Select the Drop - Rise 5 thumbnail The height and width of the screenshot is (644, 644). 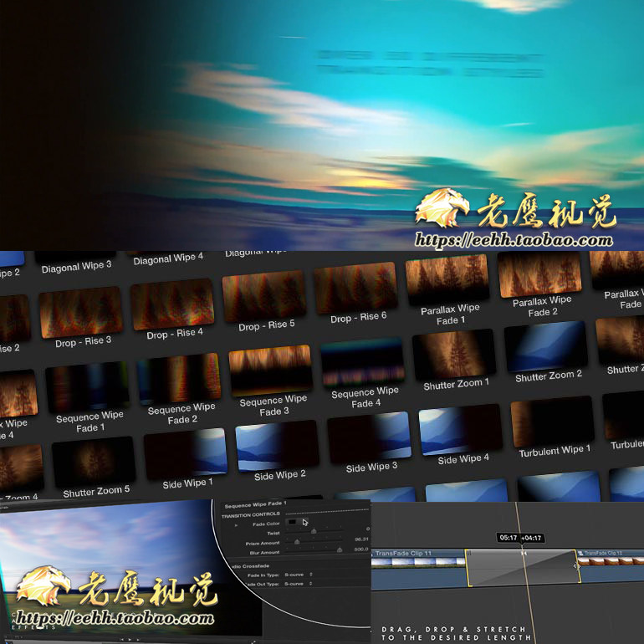click(264, 296)
